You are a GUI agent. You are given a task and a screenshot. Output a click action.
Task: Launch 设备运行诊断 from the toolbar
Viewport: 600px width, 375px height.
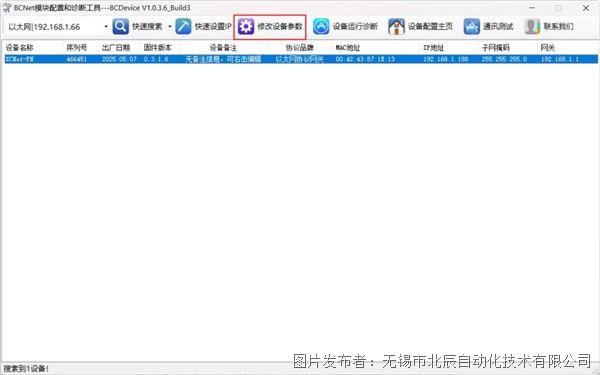(x=345, y=26)
